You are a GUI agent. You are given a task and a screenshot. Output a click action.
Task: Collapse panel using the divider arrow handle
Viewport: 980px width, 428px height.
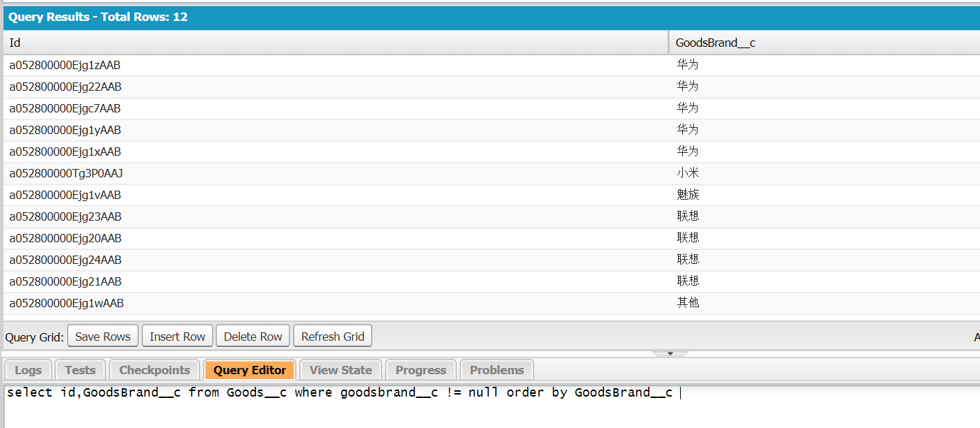pos(670,353)
